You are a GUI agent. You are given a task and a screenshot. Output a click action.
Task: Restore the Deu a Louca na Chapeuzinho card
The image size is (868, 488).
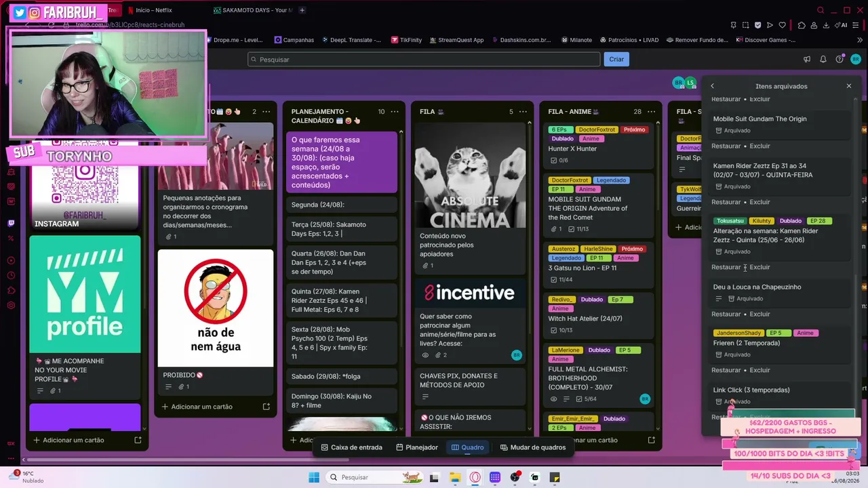click(x=726, y=314)
